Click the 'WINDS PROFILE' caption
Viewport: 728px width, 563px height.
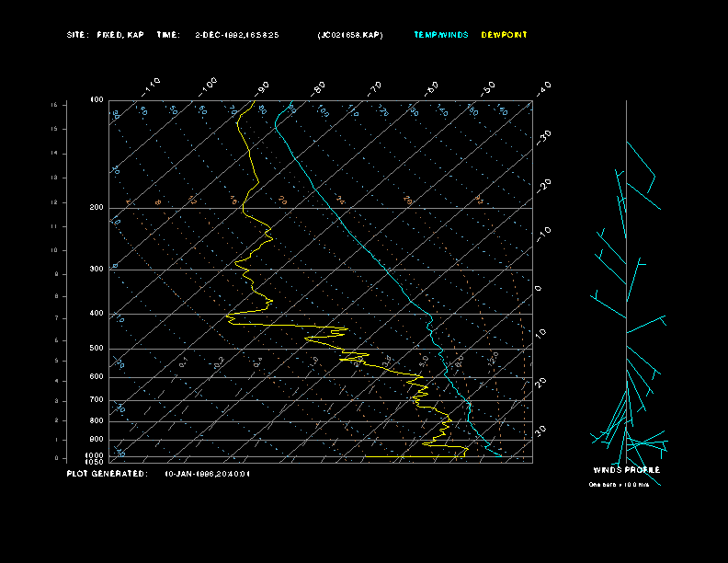coord(627,470)
